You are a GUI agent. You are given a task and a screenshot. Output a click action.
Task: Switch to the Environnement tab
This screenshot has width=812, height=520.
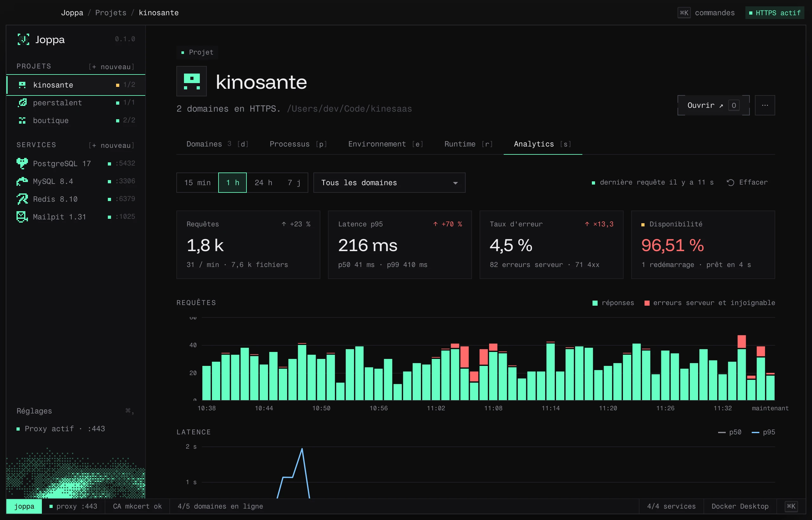pos(385,144)
